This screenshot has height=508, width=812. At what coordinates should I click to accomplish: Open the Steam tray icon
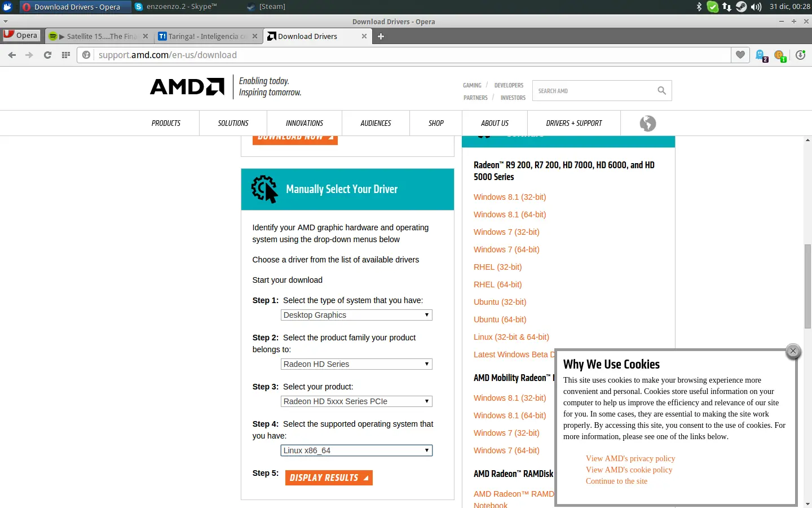click(x=742, y=7)
